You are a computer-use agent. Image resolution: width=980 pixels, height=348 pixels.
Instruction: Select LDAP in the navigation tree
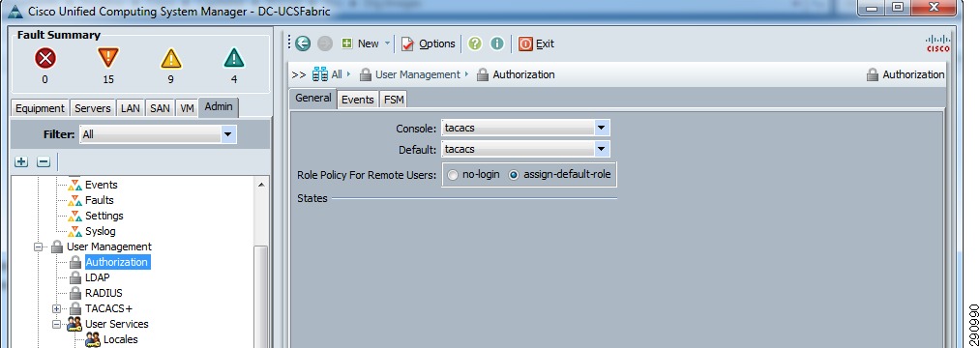pyautogui.click(x=97, y=277)
